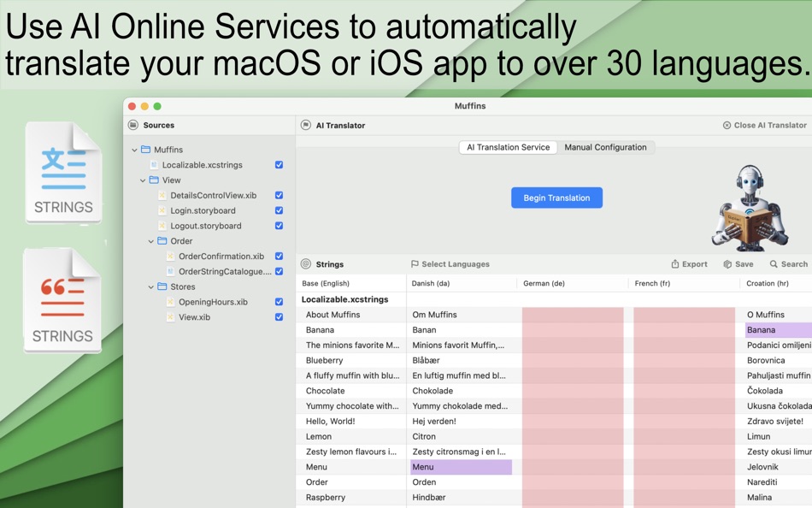Viewport: 812px width, 508px height.
Task: Click the Export share icon
Action: coord(674,264)
